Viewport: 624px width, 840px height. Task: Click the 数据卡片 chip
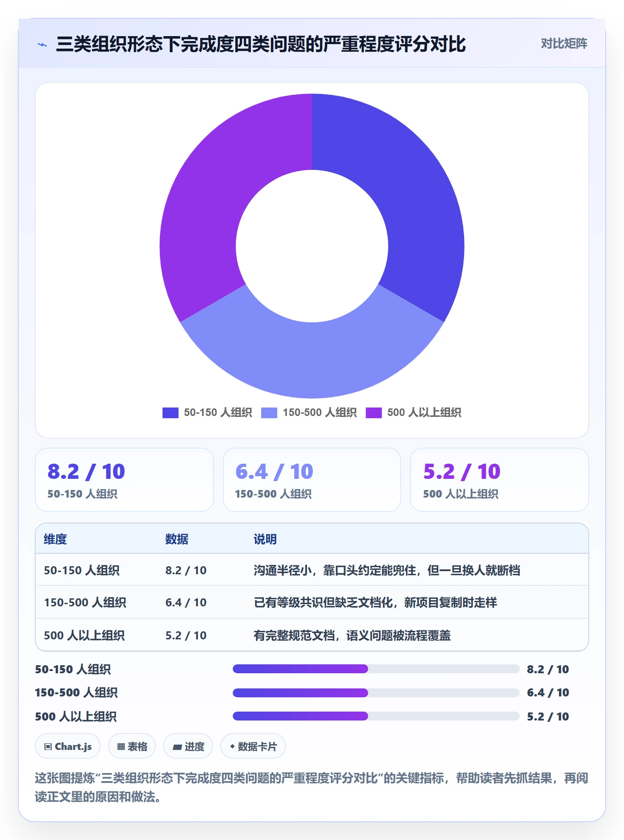[253, 746]
